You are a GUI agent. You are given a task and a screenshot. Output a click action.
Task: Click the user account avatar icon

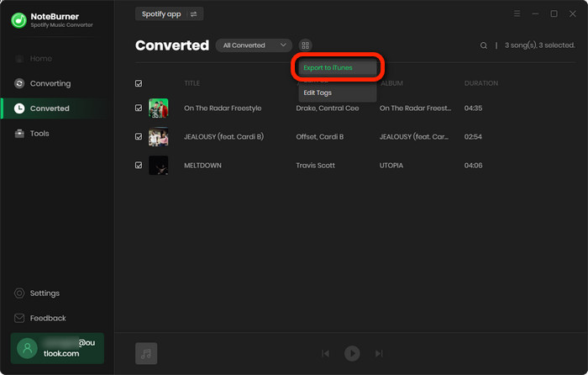pyautogui.click(x=28, y=348)
